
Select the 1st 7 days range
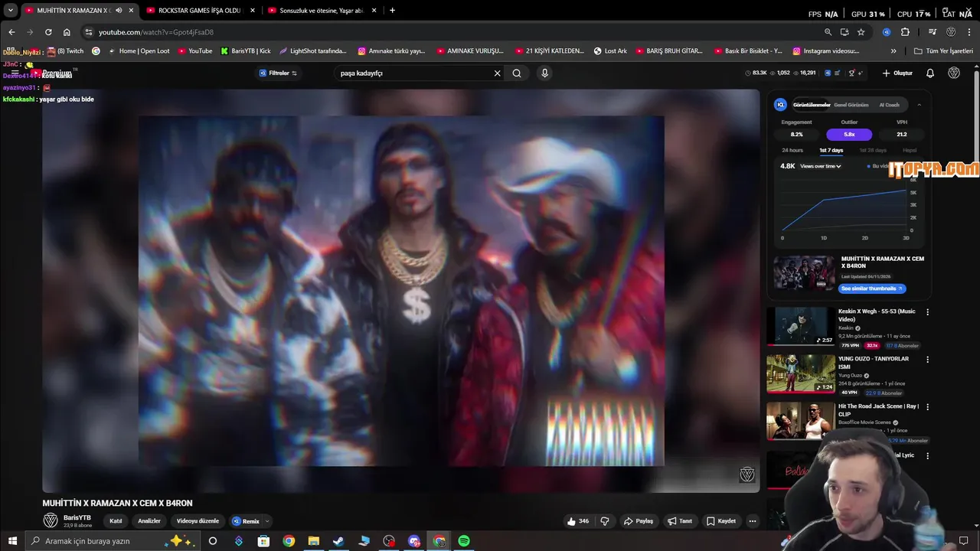[x=831, y=151]
